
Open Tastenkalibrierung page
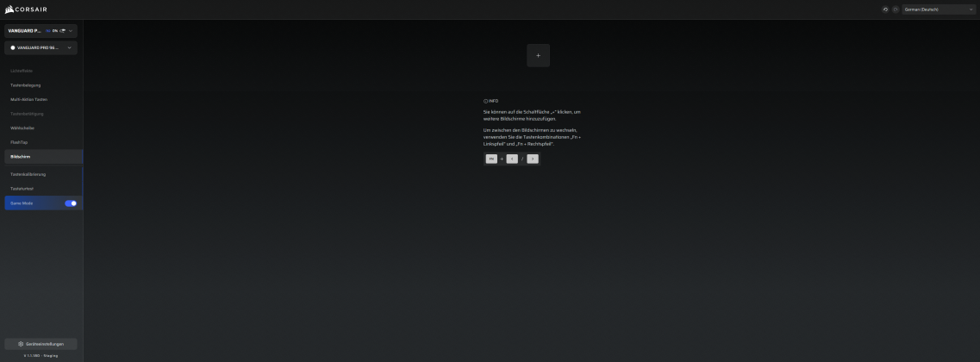tap(28, 174)
